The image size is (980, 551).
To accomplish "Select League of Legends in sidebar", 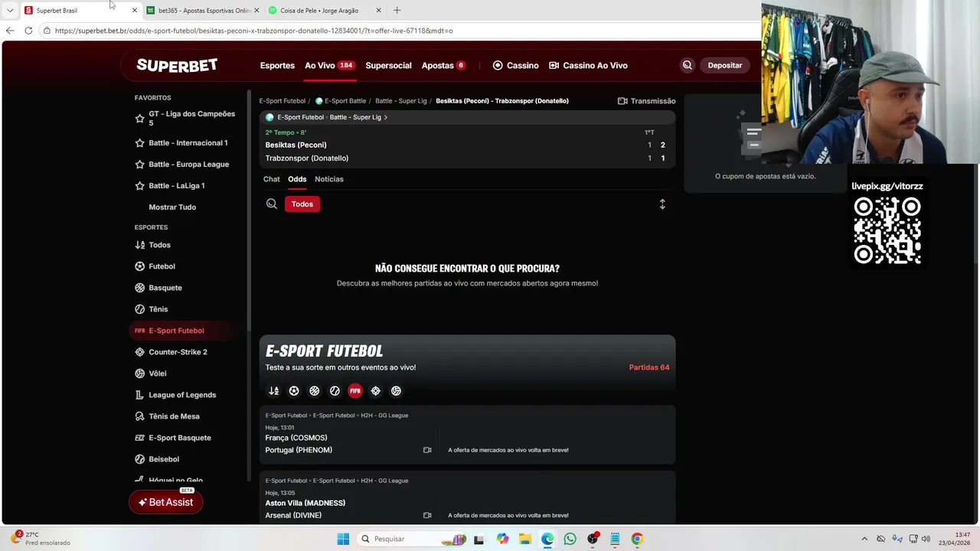I will (182, 395).
